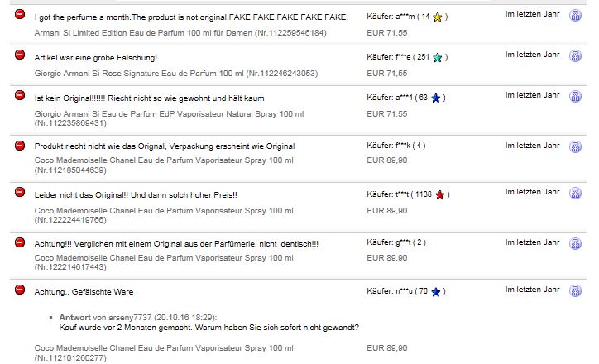Click the yellow star next to buyer a***m
Image resolution: width=599 pixels, height=364 pixels.
click(438, 17)
